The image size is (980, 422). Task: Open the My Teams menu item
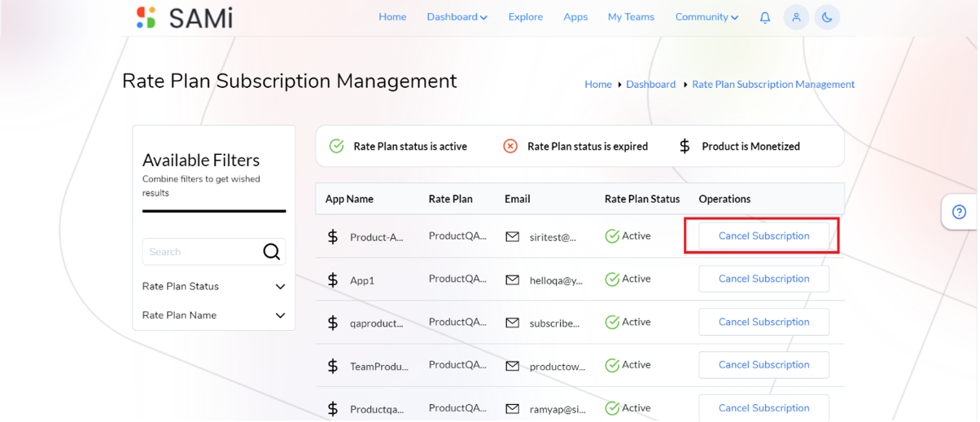(x=631, y=17)
